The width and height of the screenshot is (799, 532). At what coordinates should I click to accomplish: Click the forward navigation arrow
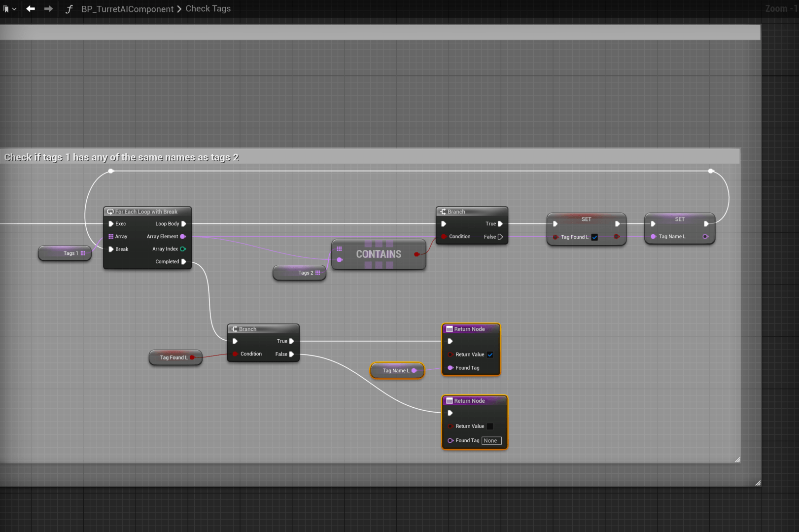coord(48,9)
